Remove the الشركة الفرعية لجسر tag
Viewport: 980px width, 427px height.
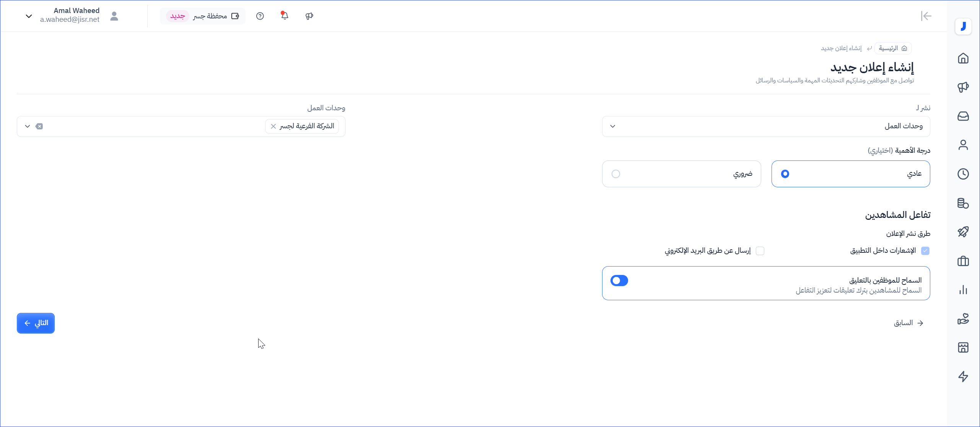273,126
